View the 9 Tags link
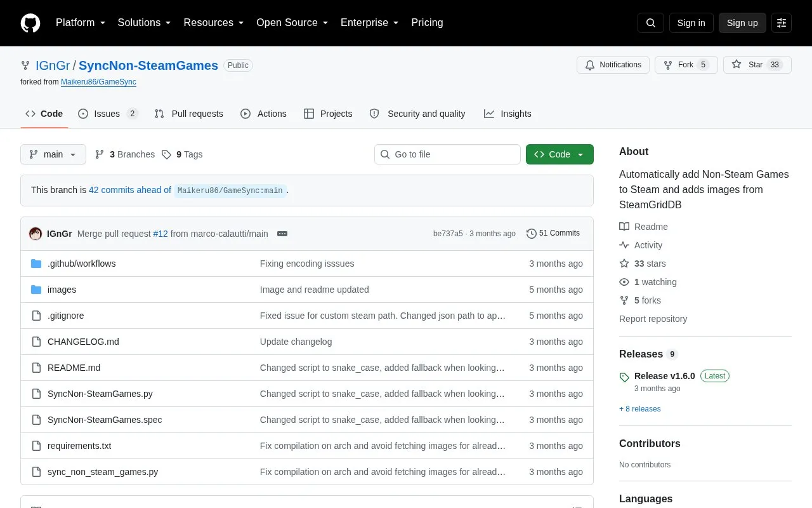The width and height of the screenshot is (812, 508). pos(182,154)
